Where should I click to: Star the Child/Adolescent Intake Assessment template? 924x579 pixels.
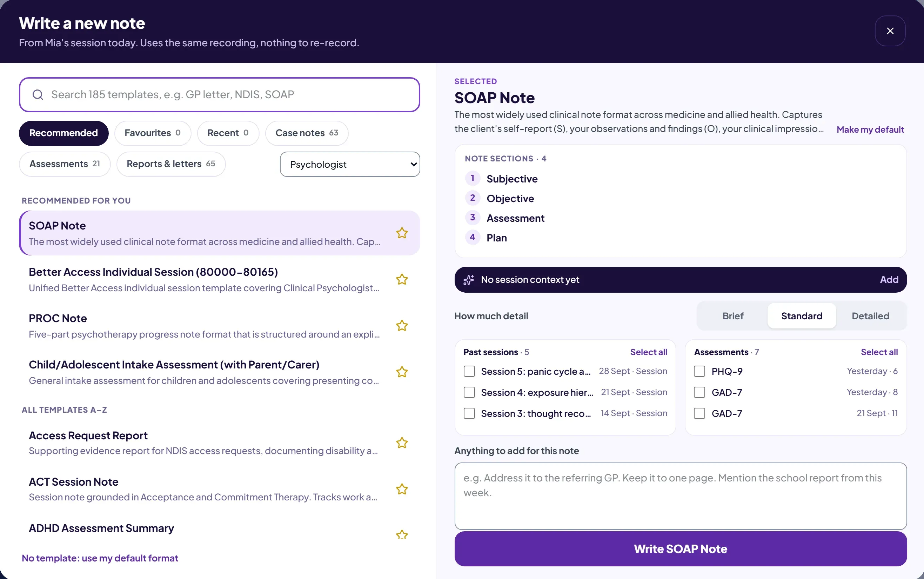(402, 372)
